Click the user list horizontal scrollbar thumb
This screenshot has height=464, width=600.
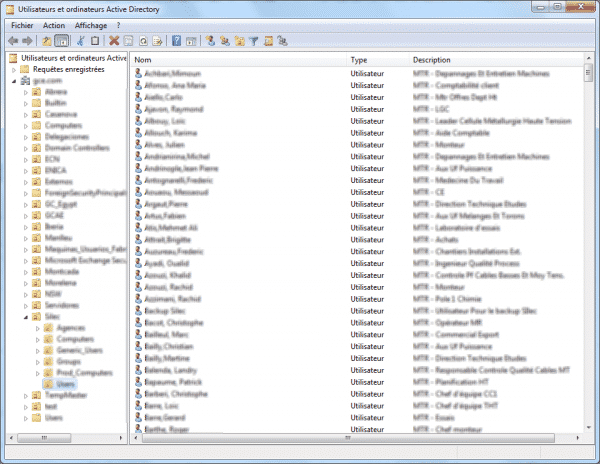348,438
